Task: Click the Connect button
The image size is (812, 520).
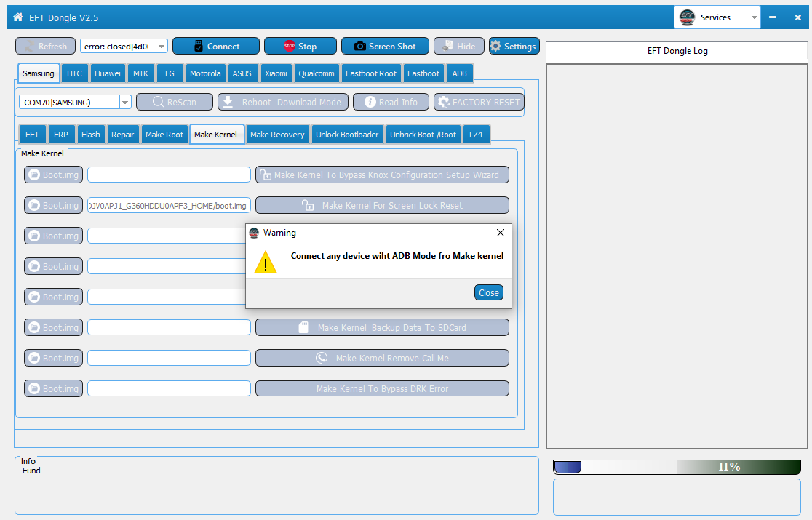Action: pyautogui.click(x=216, y=46)
